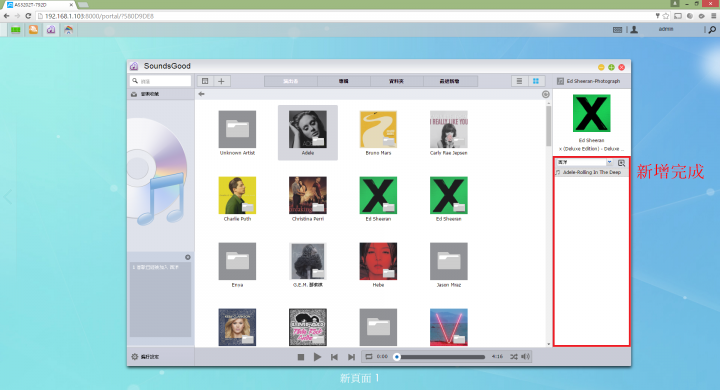The height and width of the screenshot is (390, 720).
Task: Bookmark this page with the star icon
Action: point(666,16)
